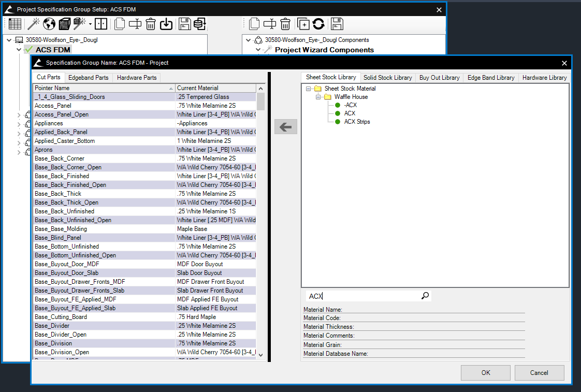Click the Current Material column header
The image size is (581, 392).
(215, 88)
